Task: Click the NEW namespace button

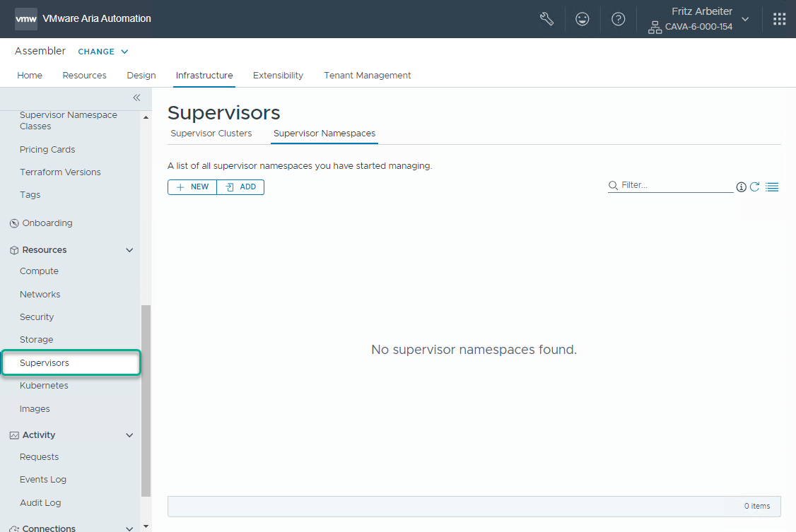Action: [x=192, y=187]
